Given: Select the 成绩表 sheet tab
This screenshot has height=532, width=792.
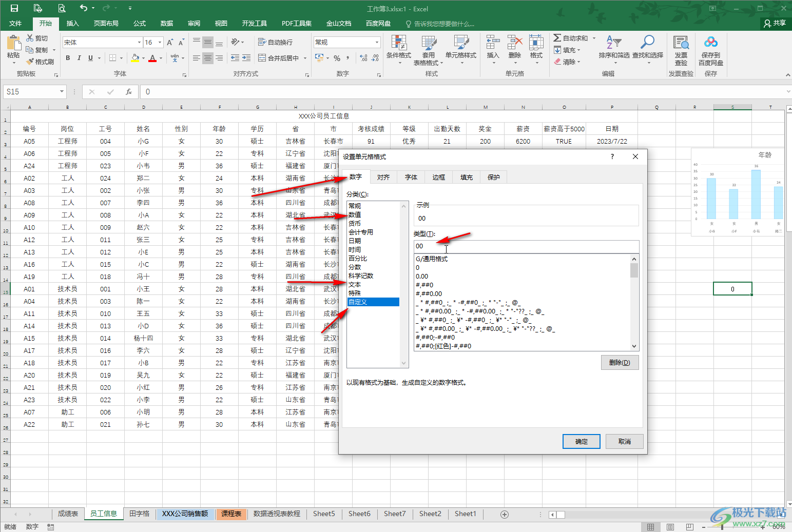Looking at the screenshot, I should coord(68,514).
